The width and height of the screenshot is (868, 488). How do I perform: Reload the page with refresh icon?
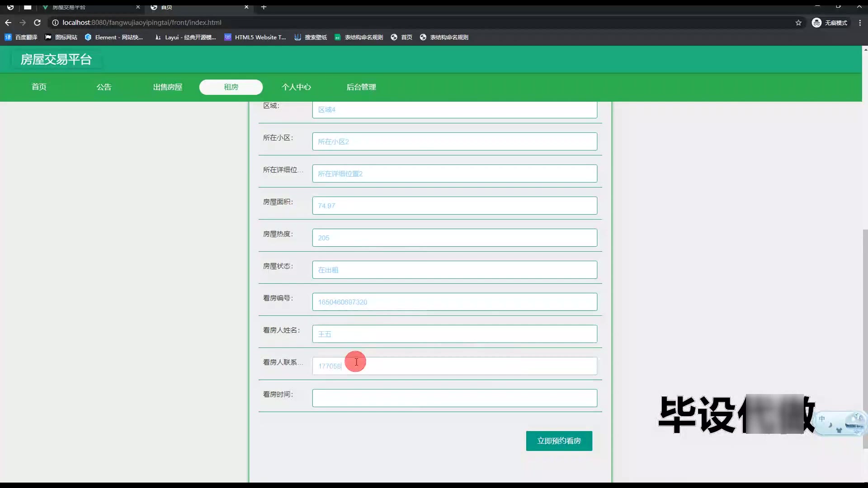[x=38, y=23]
